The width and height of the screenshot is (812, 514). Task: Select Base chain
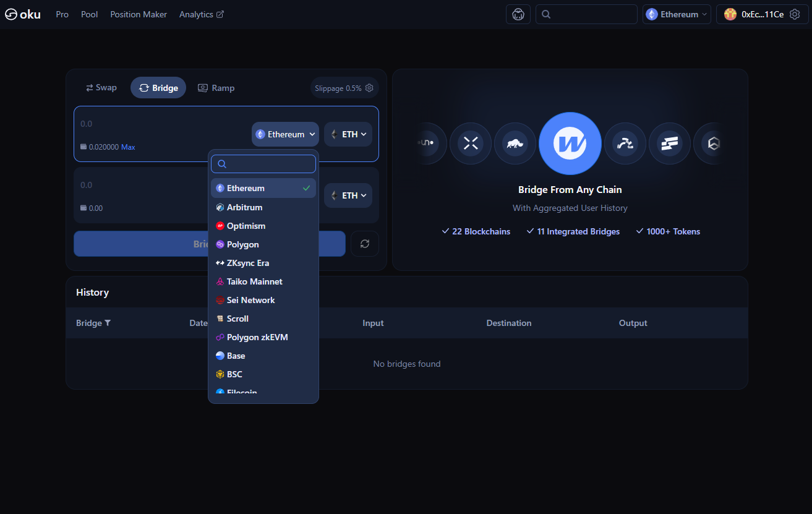tap(263, 356)
